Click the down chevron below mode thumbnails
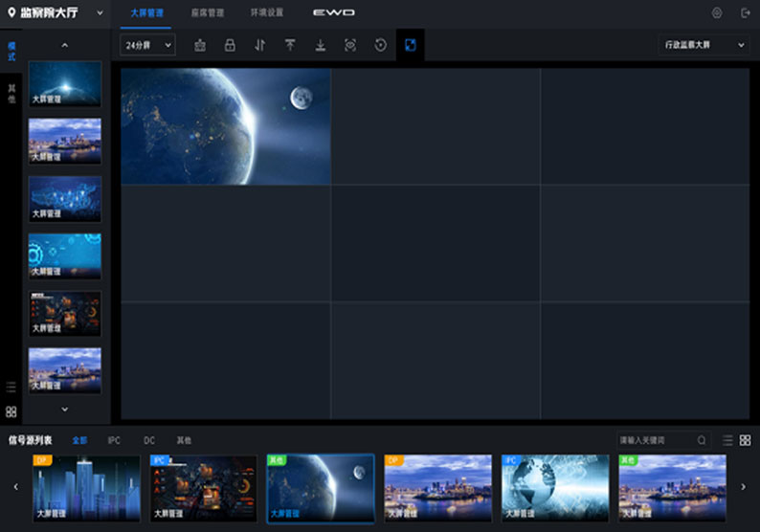760x532 pixels. [64, 410]
